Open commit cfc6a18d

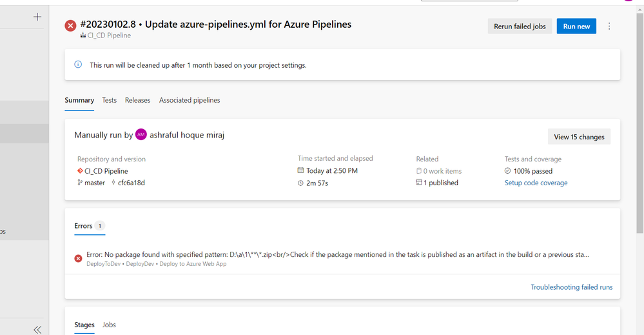pyautogui.click(x=132, y=183)
